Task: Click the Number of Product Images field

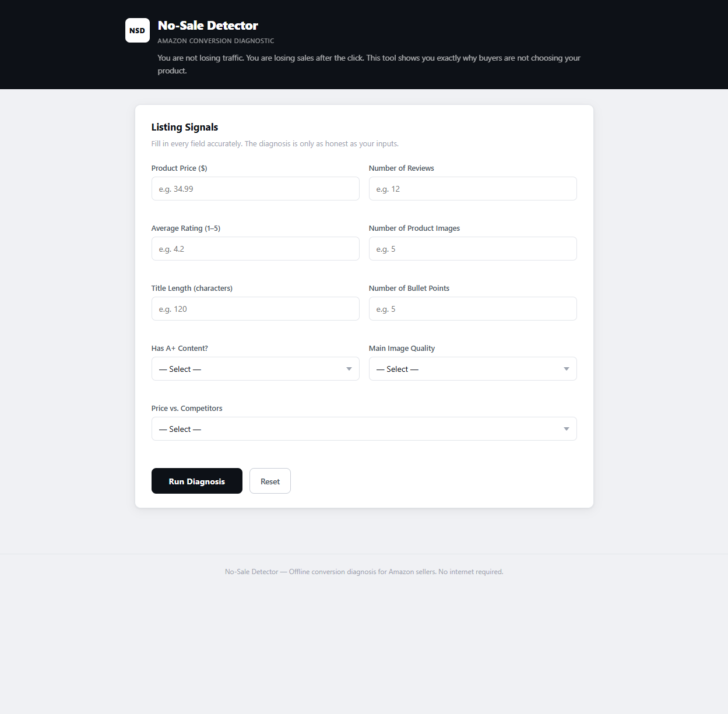Action: tap(473, 248)
